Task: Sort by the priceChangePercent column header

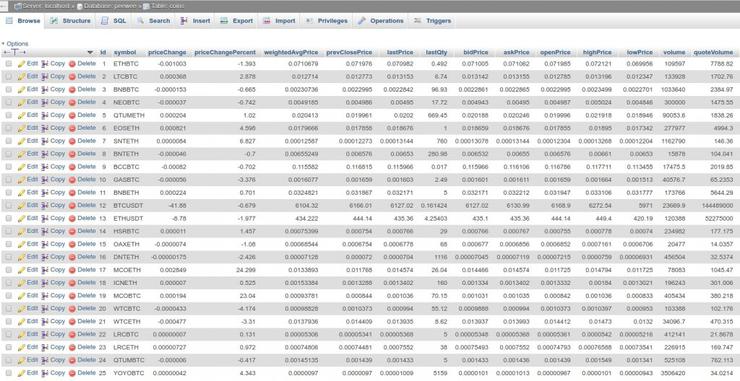Action: (x=225, y=52)
